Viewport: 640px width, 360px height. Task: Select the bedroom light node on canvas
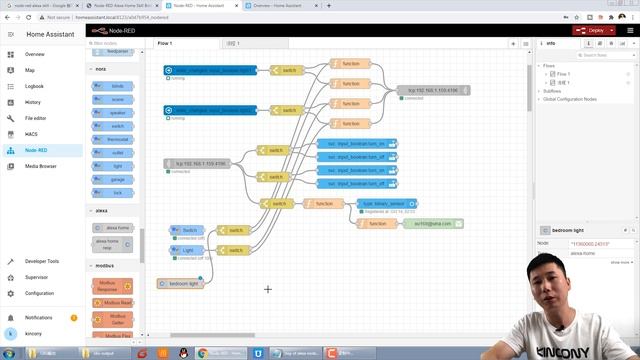pos(180,284)
